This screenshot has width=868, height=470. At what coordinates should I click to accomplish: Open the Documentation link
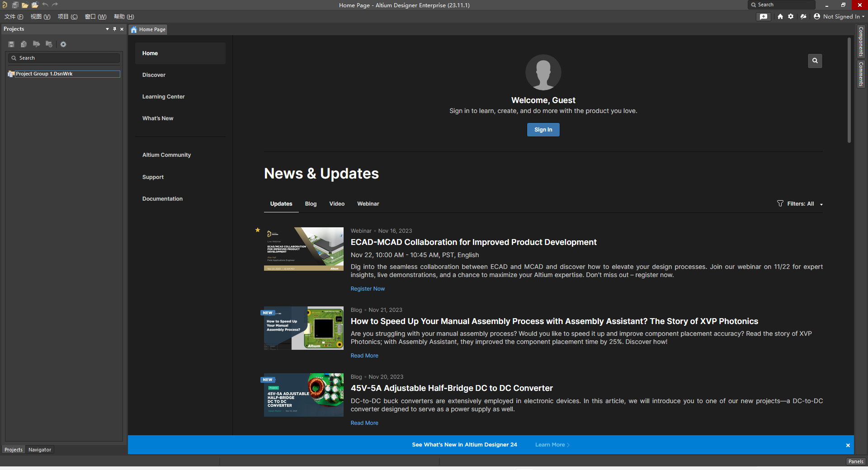(162, 199)
